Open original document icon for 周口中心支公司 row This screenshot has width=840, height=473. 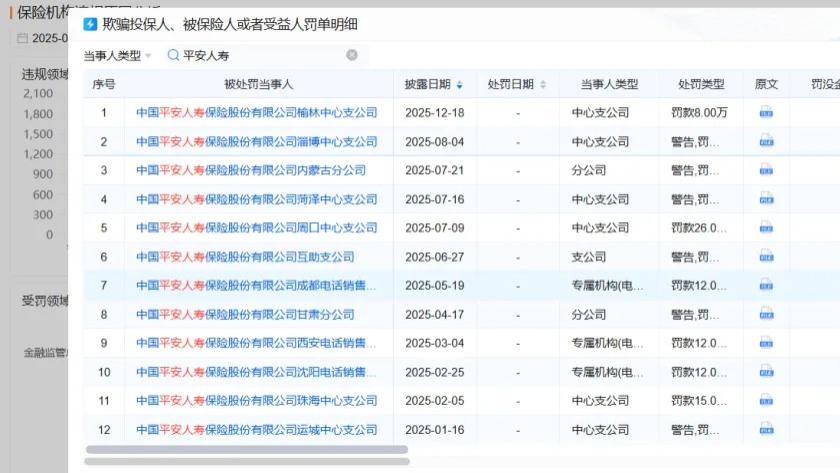(x=766, y=228)
